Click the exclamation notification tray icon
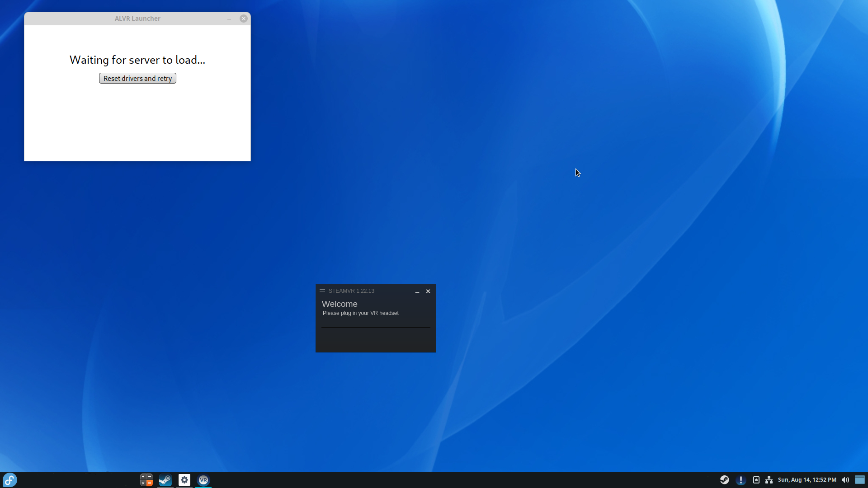This screenshot has height=488, width=868. [741, 480]
